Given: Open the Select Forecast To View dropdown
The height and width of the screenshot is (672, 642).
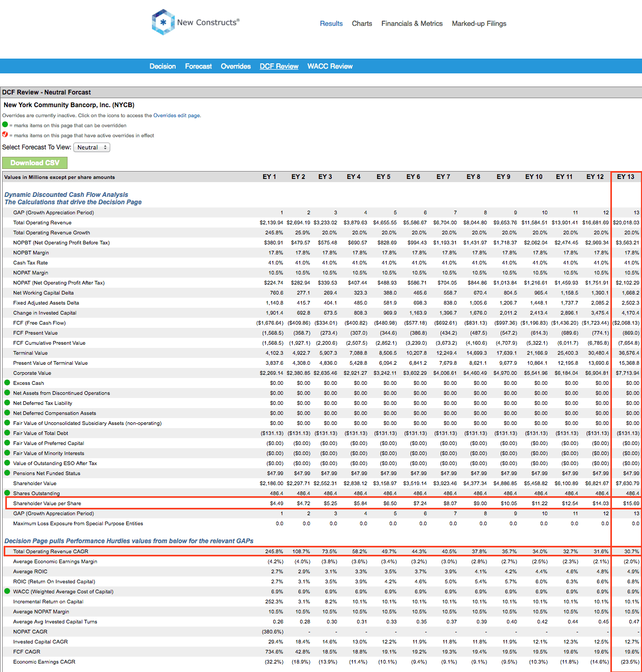Looking at the screenshot, I should click(92, 147).
